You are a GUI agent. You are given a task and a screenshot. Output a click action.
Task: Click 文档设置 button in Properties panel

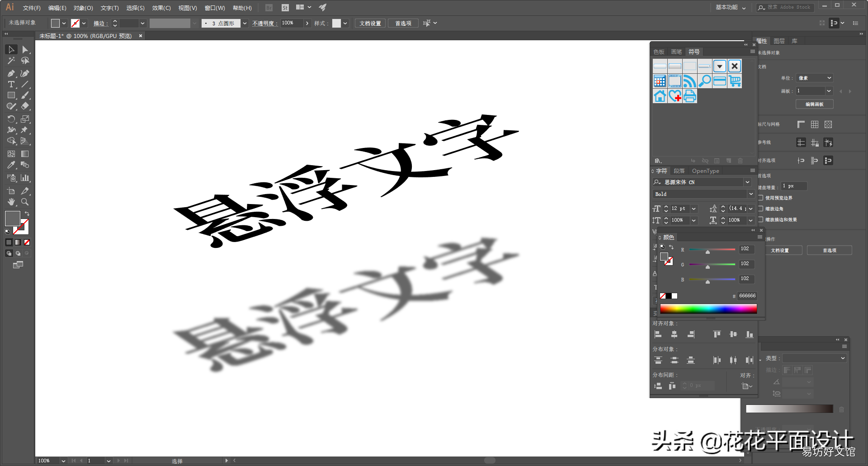780,250
